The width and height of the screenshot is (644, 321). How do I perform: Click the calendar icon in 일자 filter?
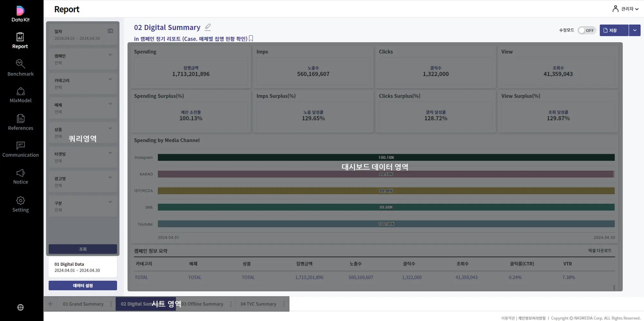tap(110, 31)
